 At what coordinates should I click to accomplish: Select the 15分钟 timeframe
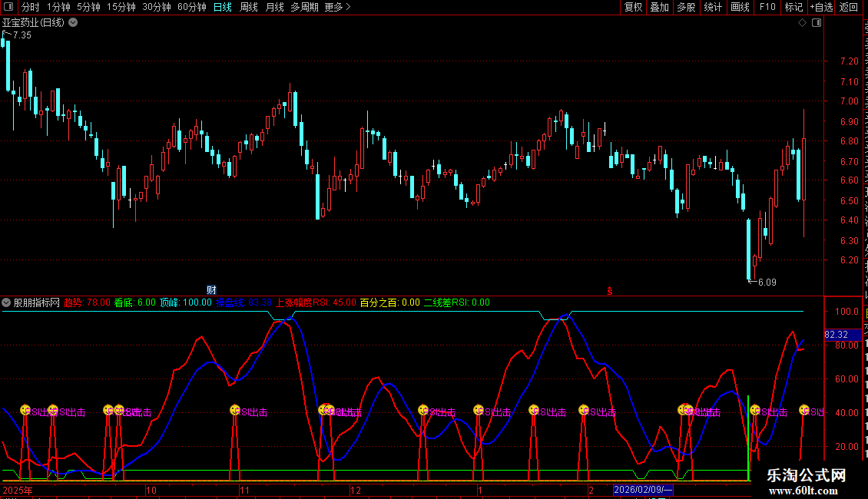click(121, 7)
